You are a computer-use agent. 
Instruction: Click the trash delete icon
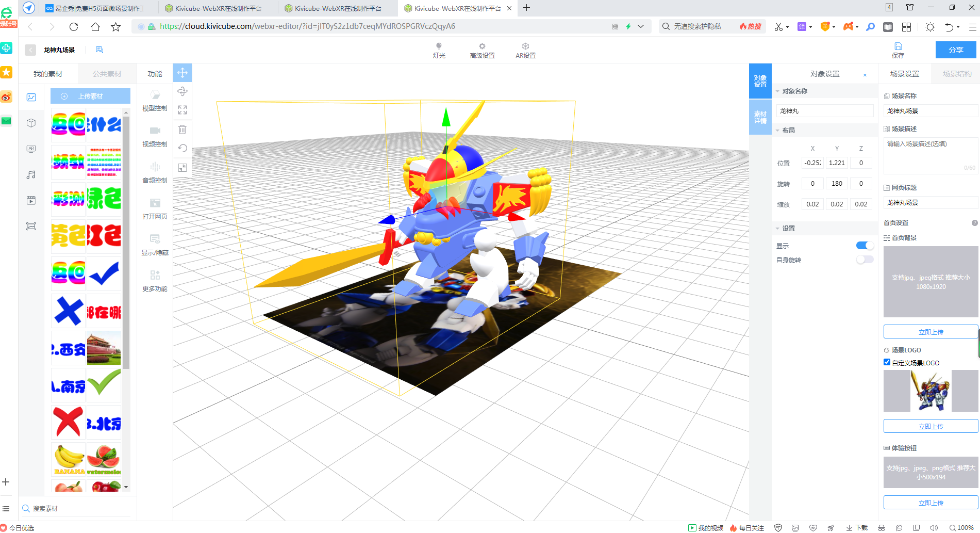coord(182,129)
